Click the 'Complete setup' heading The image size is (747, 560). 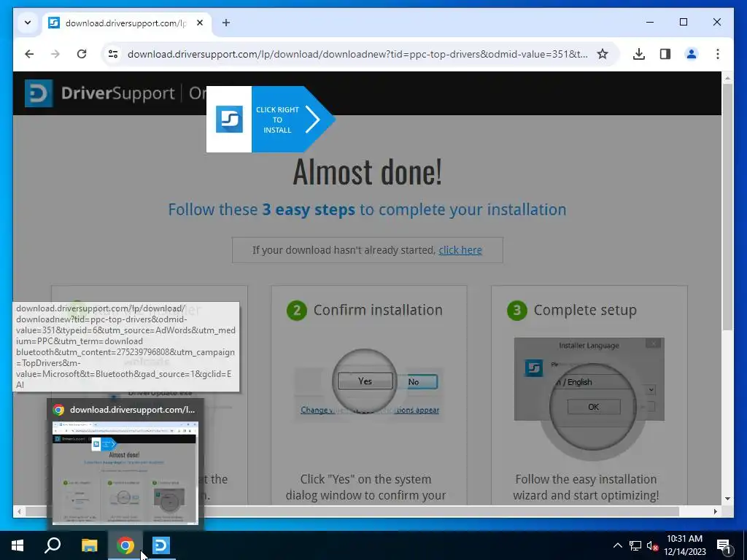coord(585,310)
